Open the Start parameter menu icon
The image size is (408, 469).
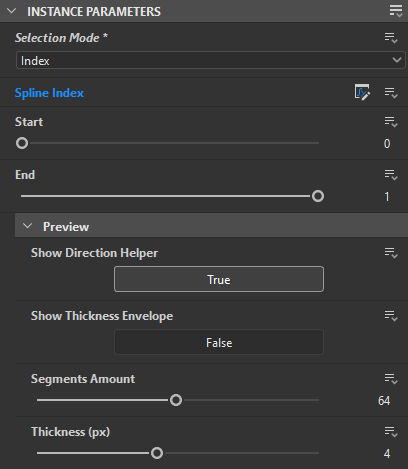pyautogui.click(x=391, y=122)
